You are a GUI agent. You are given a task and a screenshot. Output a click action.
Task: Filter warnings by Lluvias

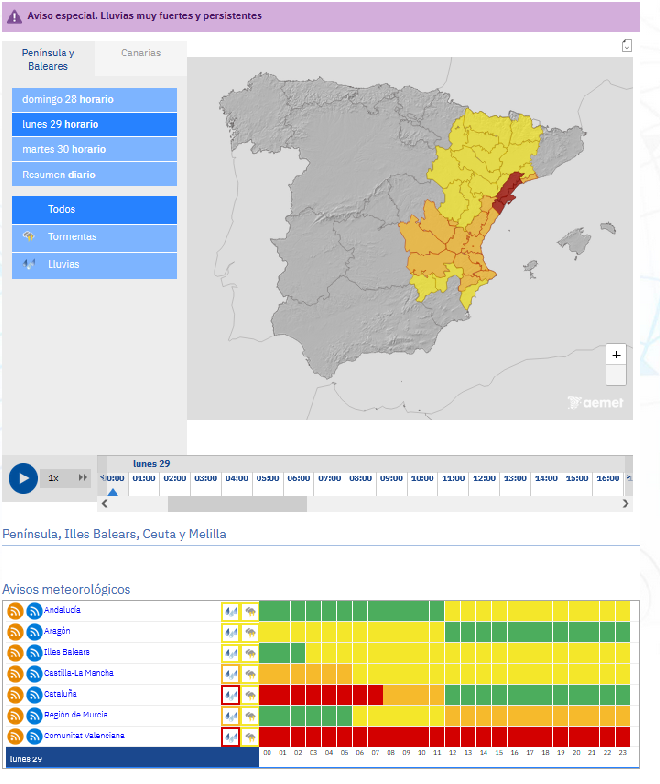pyautogui.click(x=94, y=264)
